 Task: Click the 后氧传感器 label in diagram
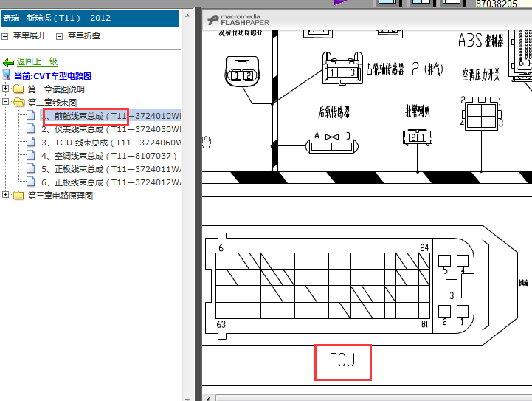334,112
